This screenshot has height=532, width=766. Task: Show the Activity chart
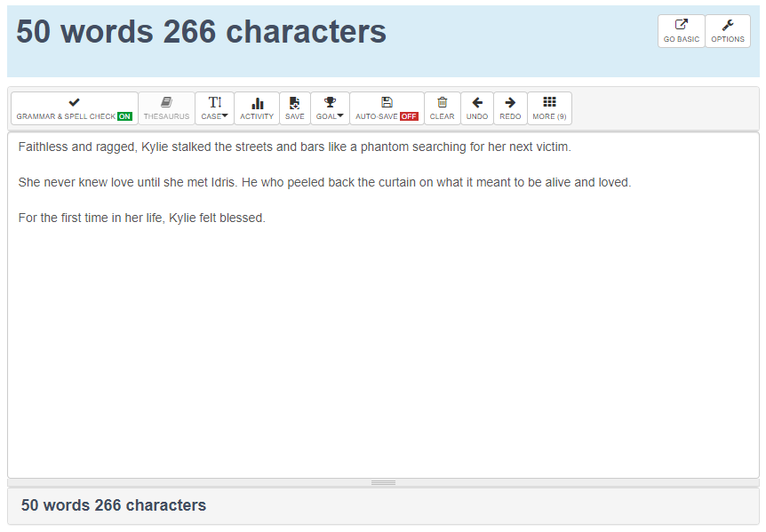click(x=257, y=108)
